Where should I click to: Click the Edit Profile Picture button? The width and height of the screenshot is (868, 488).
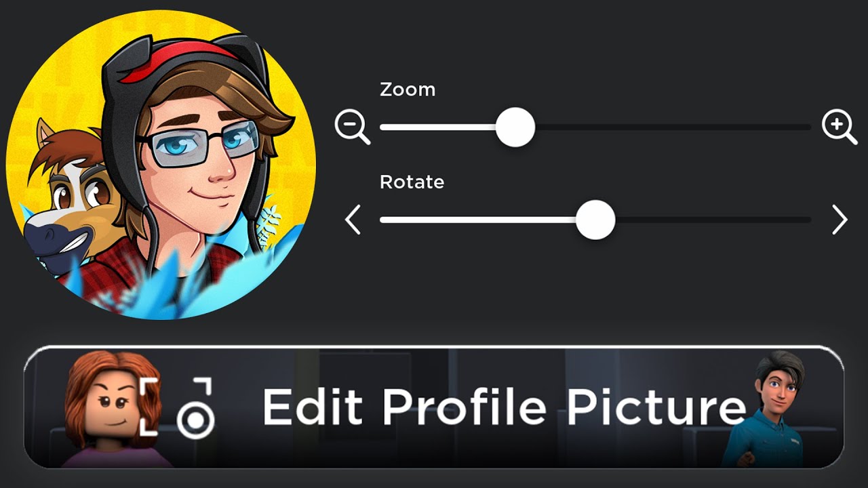point(434,407)
